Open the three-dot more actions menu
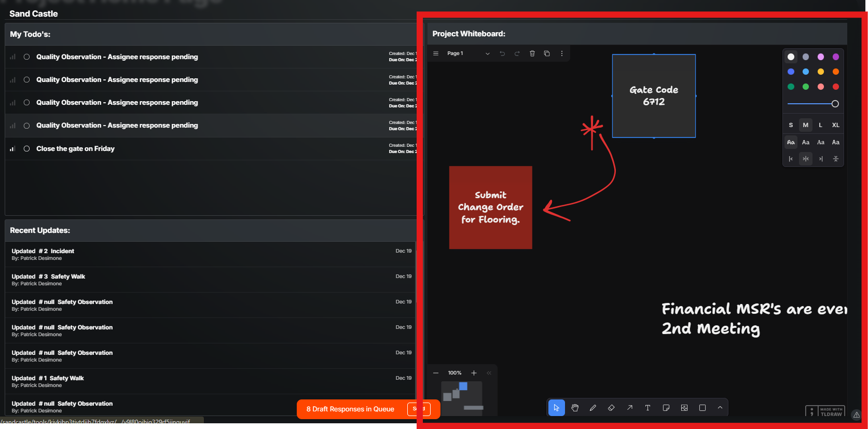The width and height of the screenshot is (868, 429). tap(562, 53)
